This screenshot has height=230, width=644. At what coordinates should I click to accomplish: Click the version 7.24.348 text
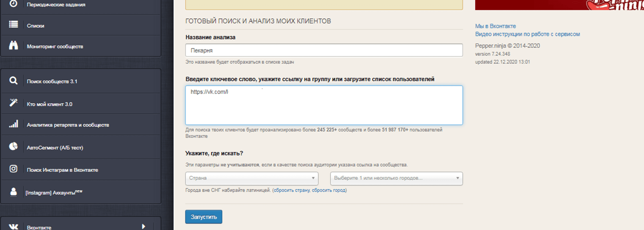click(492, 54)
